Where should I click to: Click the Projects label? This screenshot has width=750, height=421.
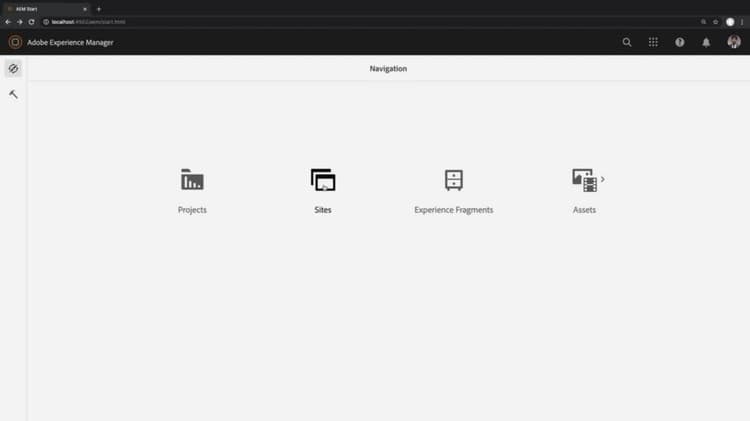[x=192, y=210]
